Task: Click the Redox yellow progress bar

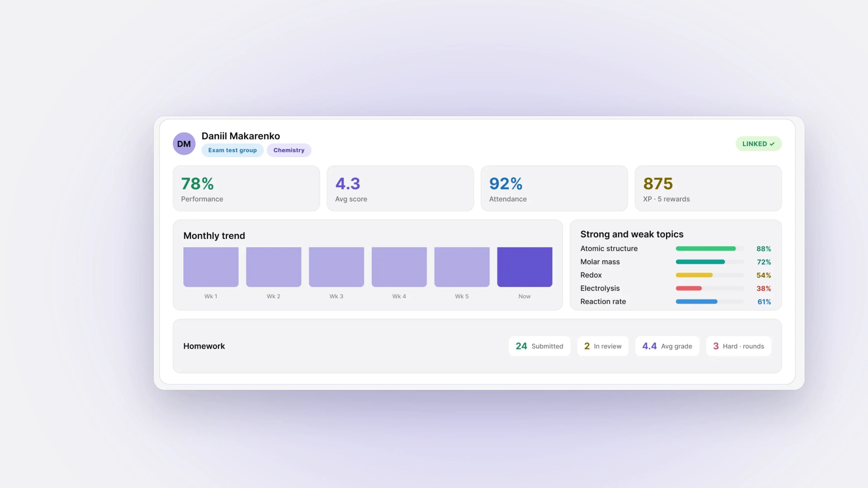Action: click(x=710, y=275)
